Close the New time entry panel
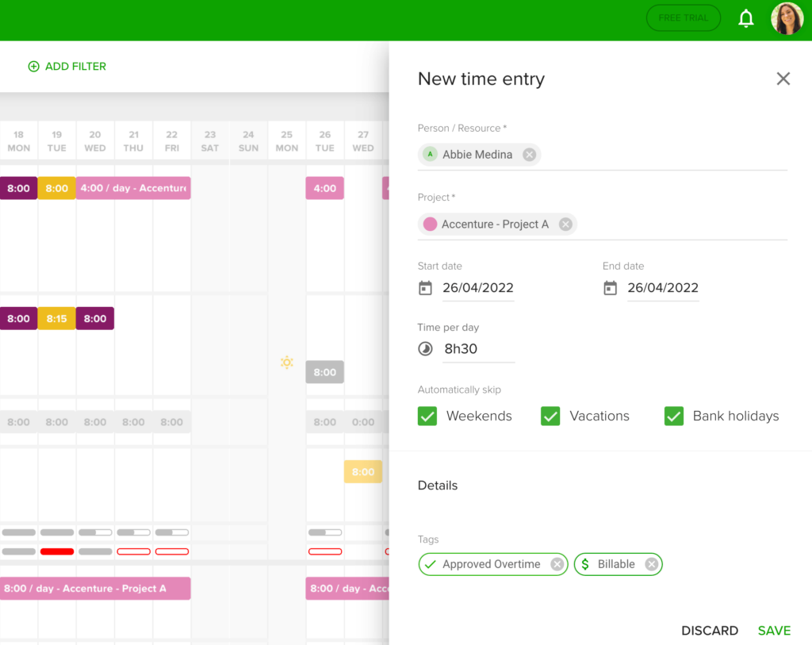The width and height of the screenshot is (812, 645). (x=783, y=79)
